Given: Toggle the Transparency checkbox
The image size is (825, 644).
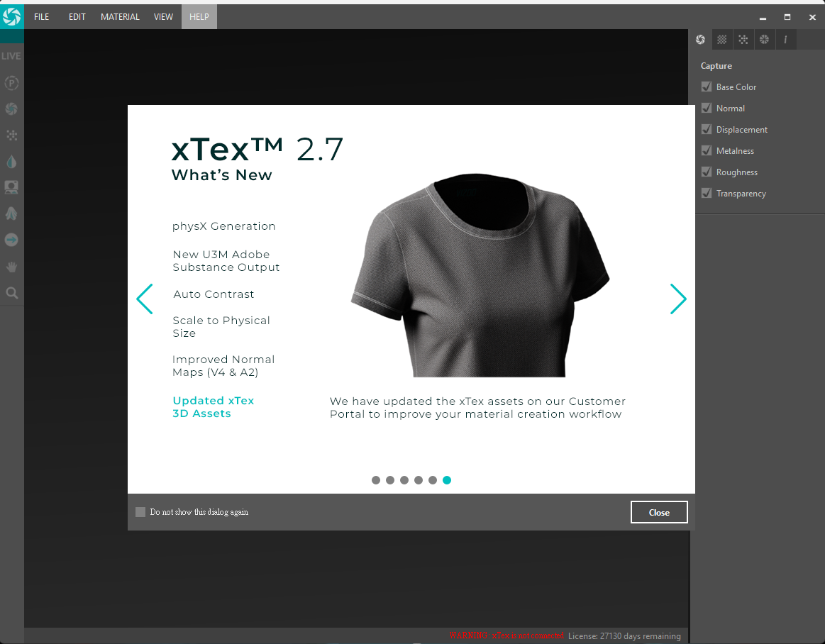Looking at the screenshot, I should pos(707,193).
